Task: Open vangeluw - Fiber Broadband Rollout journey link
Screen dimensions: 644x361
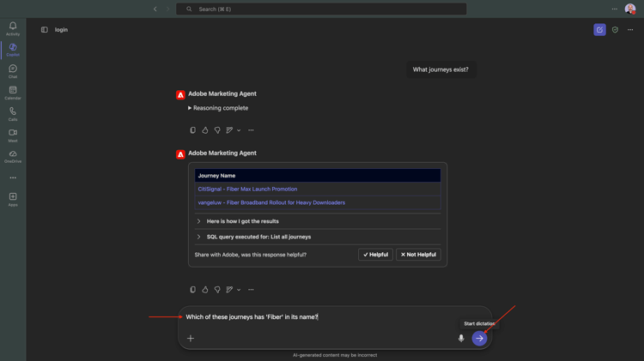Action: [271, 202]
